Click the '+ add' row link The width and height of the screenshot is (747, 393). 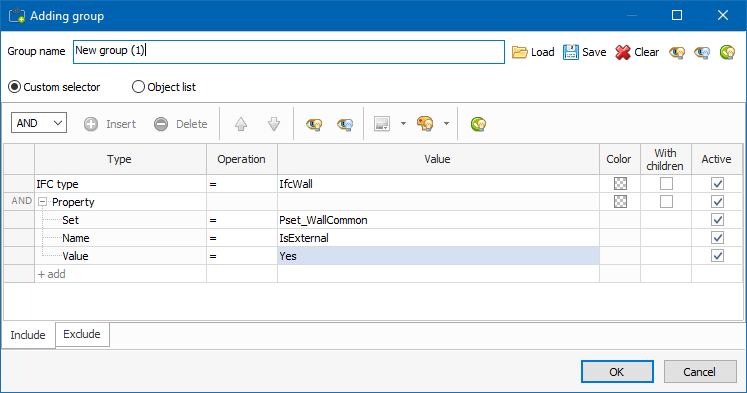[51, 274]
